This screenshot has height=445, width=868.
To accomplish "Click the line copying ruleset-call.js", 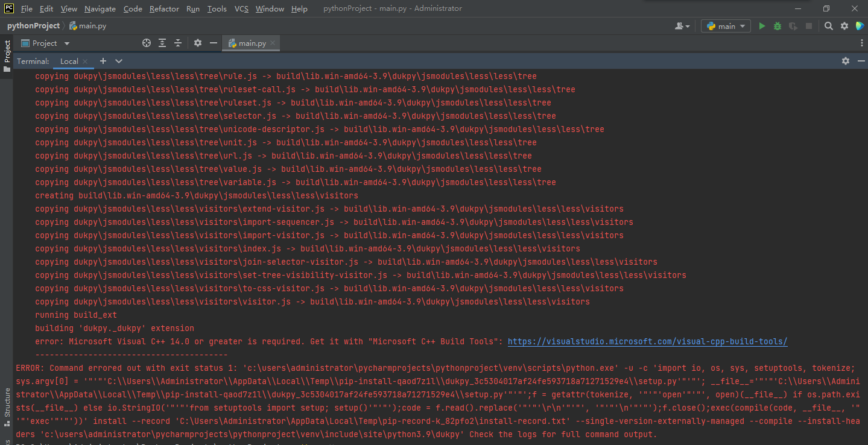I will click(305, 89).
